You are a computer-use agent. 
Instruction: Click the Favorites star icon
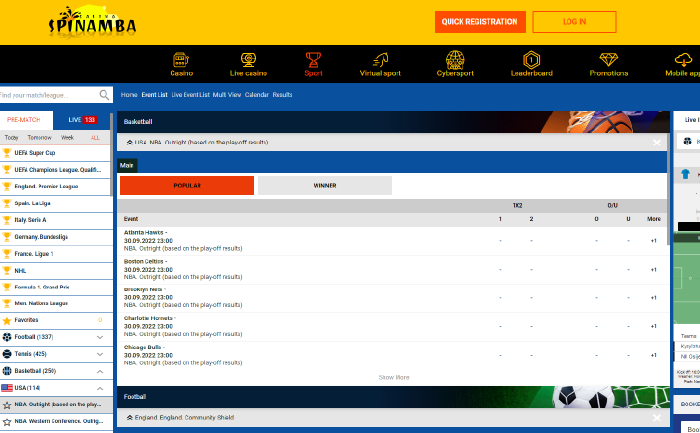tap(7, 320)
